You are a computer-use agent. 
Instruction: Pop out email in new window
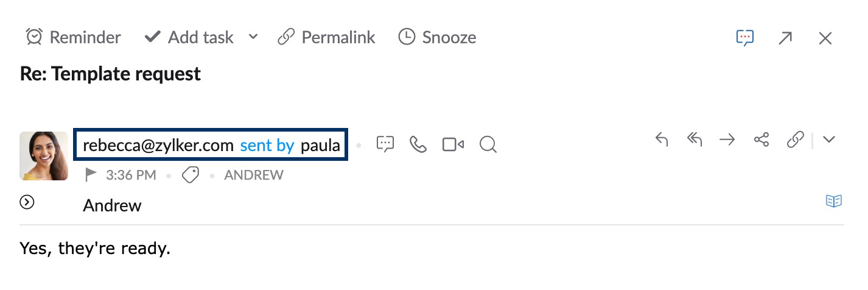[785, 38]
